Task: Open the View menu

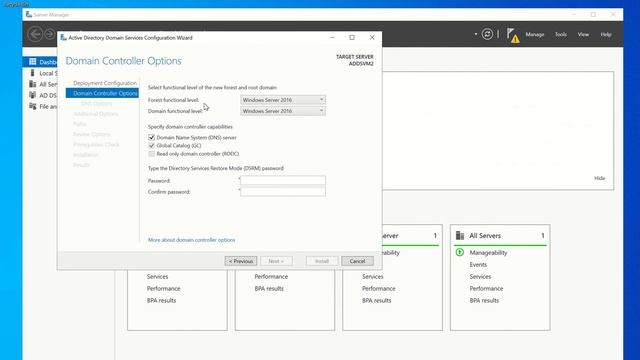Action: point(583,35)
